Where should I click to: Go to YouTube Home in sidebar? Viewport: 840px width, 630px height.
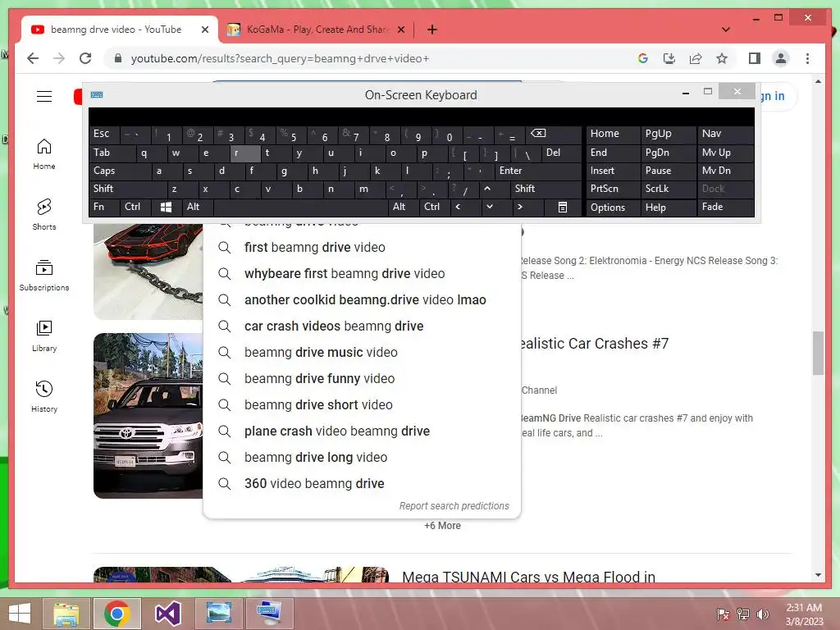click(x=44, y=154)
